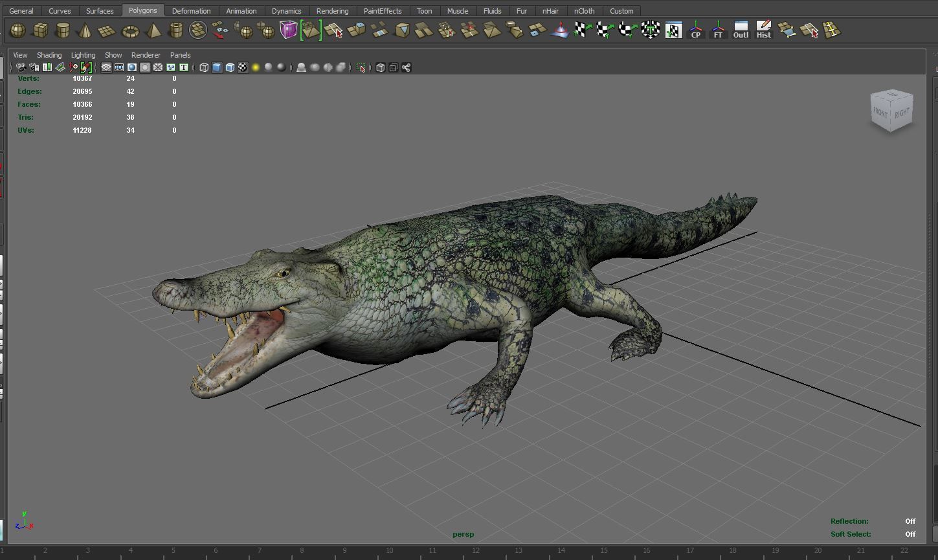Create a polygon pipe from the shelf

tap(175, 30)
